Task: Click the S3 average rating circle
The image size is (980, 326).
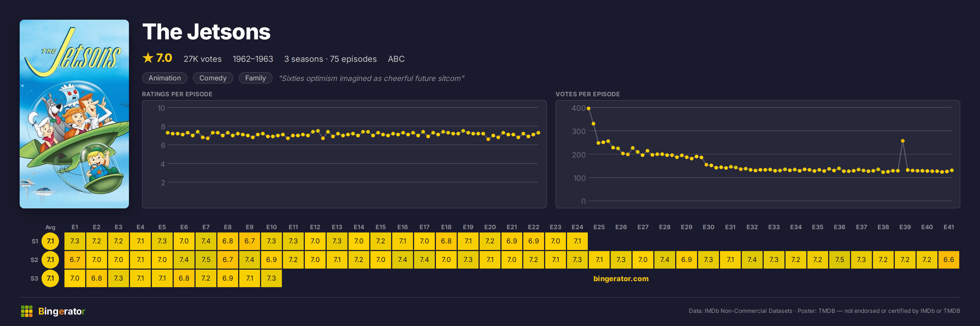Action: coord(50,278)
